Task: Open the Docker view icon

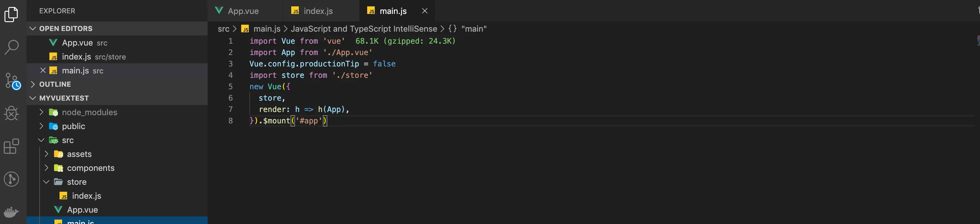Action: click(x=11, y=212)
